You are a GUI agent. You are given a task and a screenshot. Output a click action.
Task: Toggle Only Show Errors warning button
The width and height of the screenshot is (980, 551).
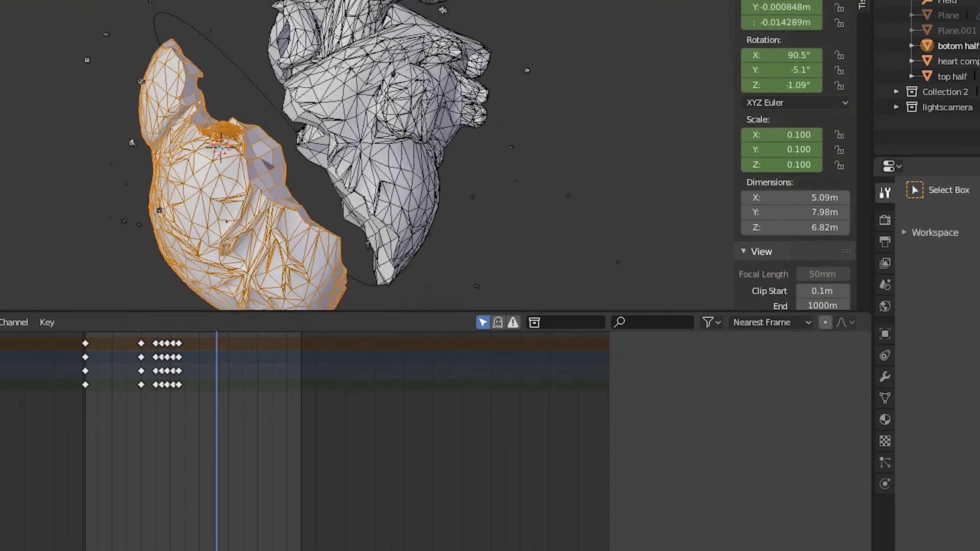click(513, 322)
